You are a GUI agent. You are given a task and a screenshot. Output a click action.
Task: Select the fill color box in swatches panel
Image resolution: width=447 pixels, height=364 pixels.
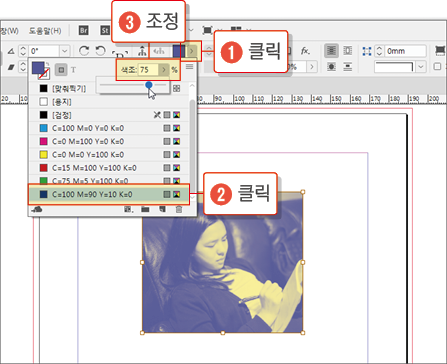click(38, 68)
